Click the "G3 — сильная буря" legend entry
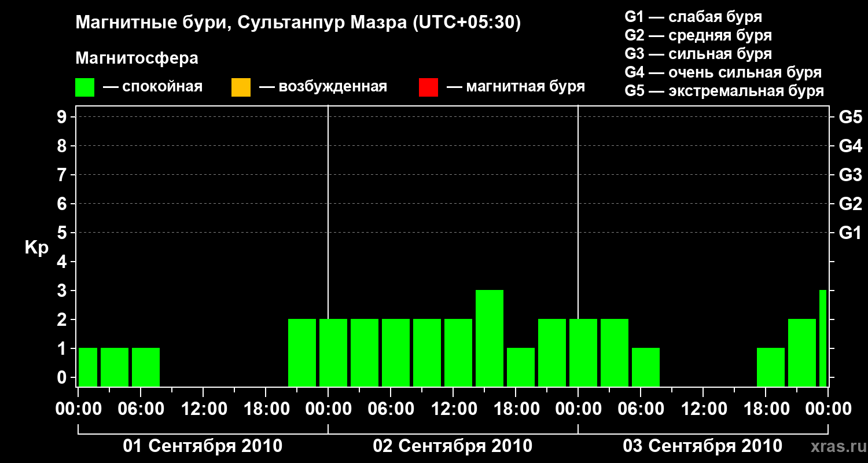Screen dimensions: 868x463 click(x=698, y=54)
